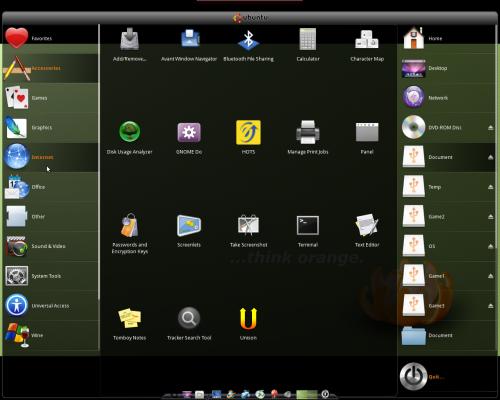Launch Screenlets

189,231
